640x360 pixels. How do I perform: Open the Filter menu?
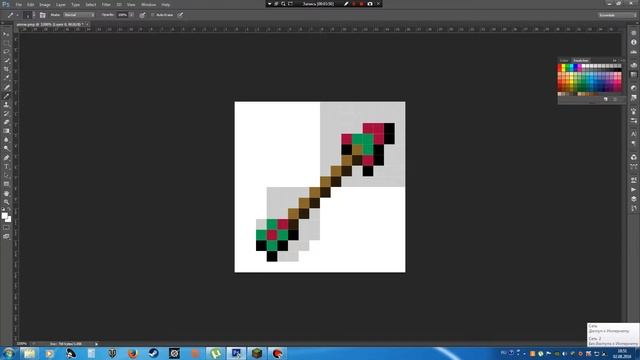click(106, 4)
